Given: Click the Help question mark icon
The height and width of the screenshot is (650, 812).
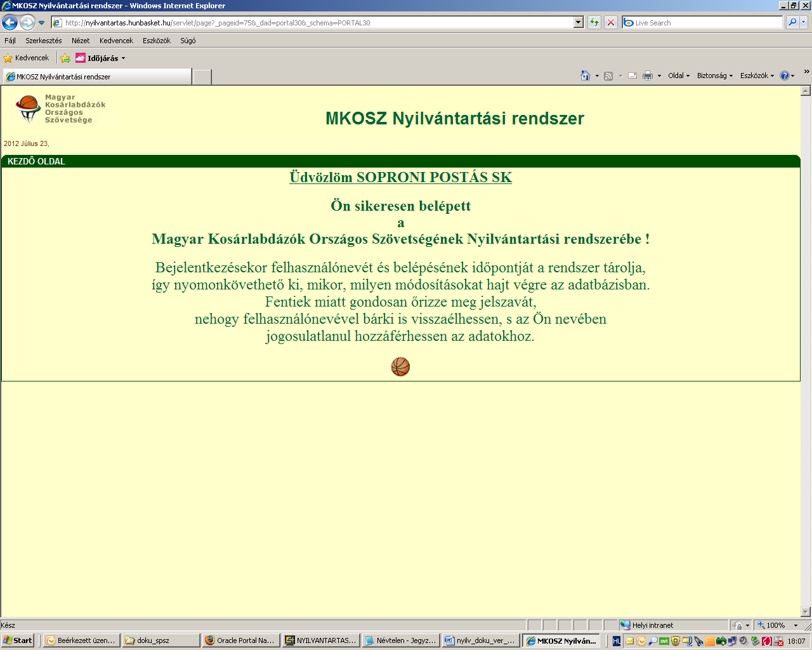Looking at the screenshot, I should tap(785, 76).
